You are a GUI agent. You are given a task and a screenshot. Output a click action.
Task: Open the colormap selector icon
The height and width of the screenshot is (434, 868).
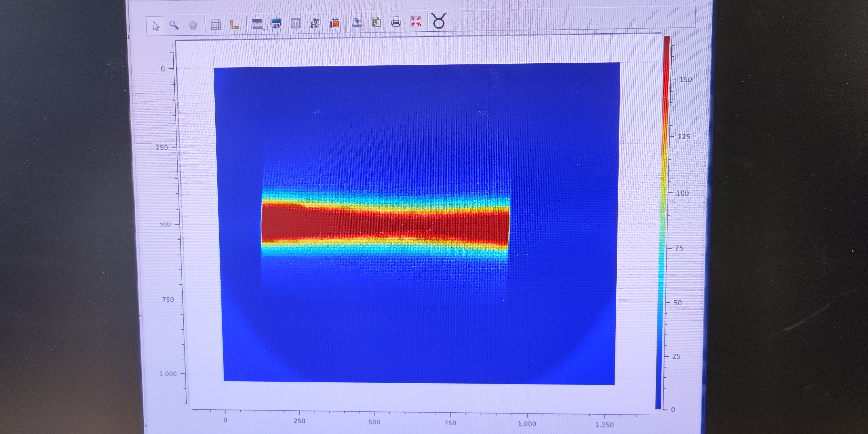pyautogui.click(x=257, y=24)
